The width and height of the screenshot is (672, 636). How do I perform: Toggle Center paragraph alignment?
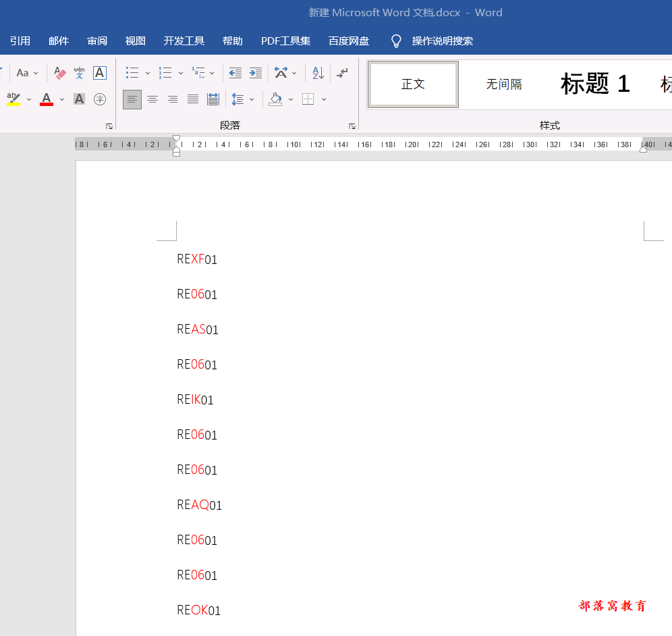pos(152,99)
